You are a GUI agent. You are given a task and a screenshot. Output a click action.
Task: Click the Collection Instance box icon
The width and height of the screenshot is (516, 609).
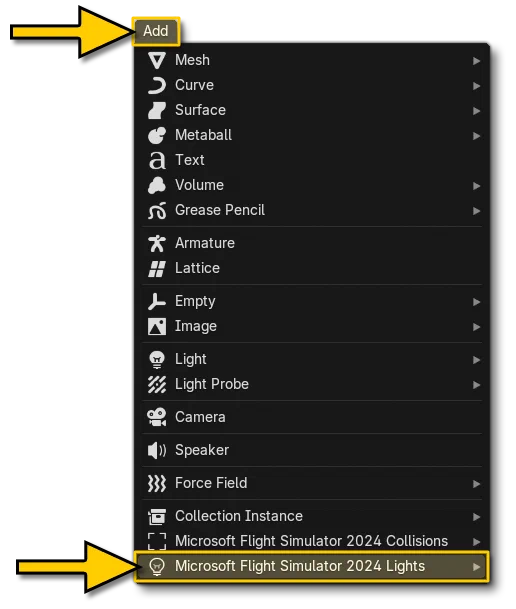[157, 517]
